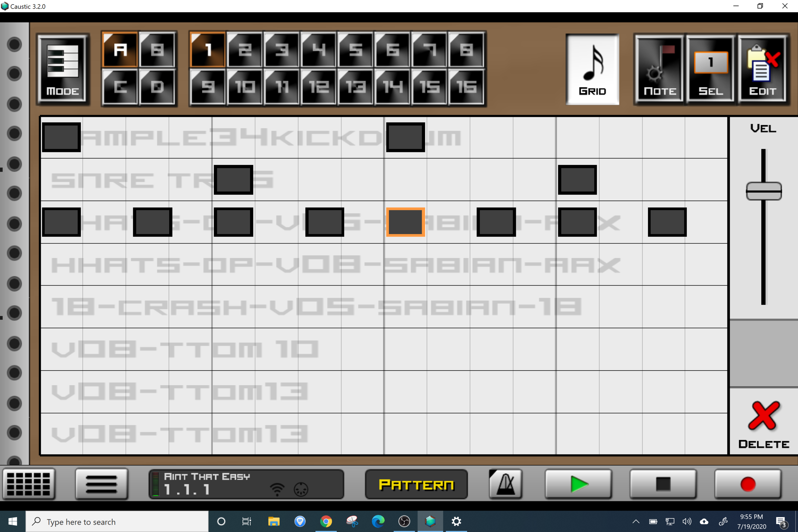The height and width of the screenshot is (532, 798).
Task: Open the Edit clipboard menu
Action: click(762, 69)
